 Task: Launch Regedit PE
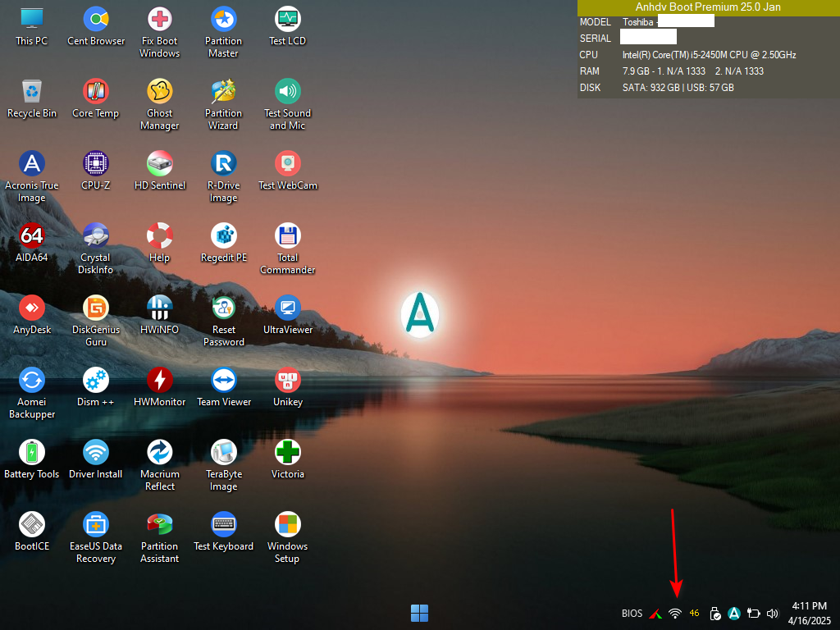point(223,243)
